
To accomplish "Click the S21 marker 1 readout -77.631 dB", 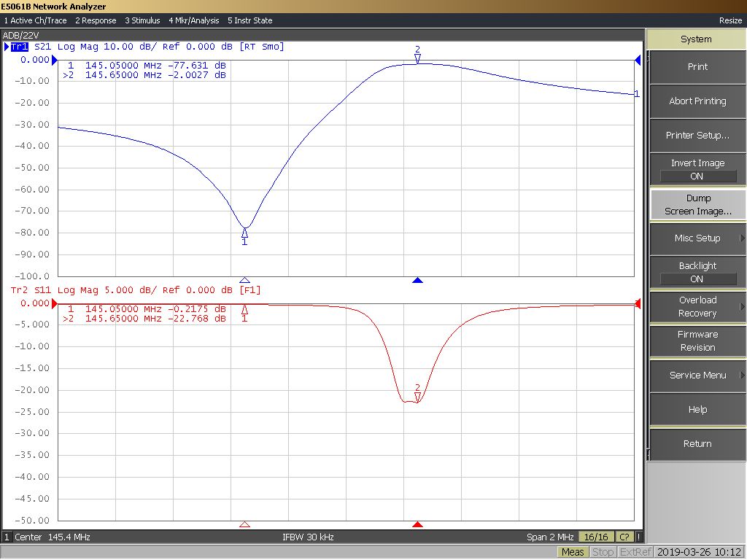I will tap(197, 65).
